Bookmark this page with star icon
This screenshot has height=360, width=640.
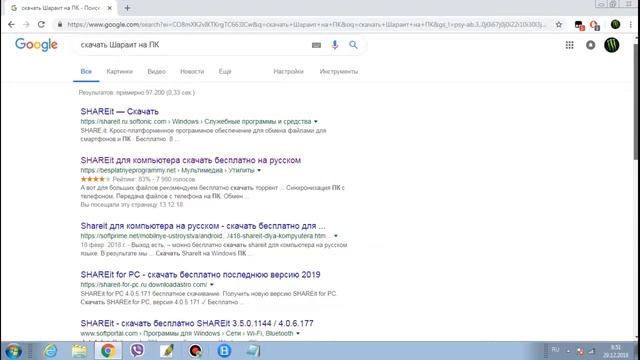[559, 24]
